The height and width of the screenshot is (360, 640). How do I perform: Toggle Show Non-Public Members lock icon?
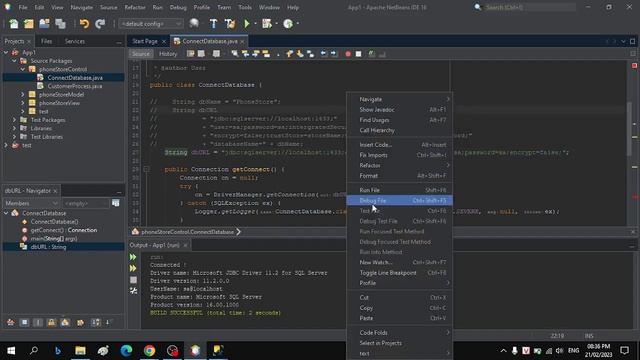pyautogui.click(x=51, y=322)
